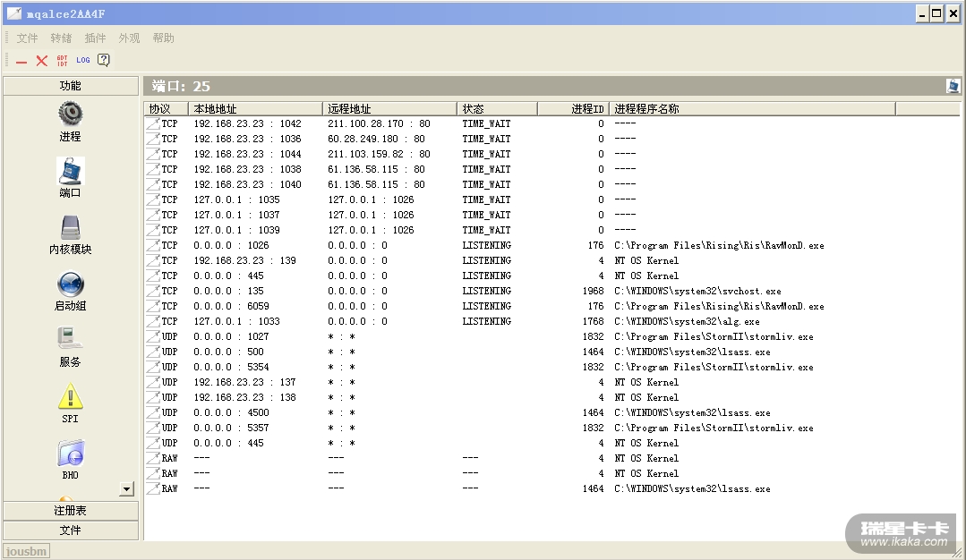The width and height of the screenshot is (966, 560).
Task: Open the 内核模块 kernel modules icon
Action: click(70, 228)
